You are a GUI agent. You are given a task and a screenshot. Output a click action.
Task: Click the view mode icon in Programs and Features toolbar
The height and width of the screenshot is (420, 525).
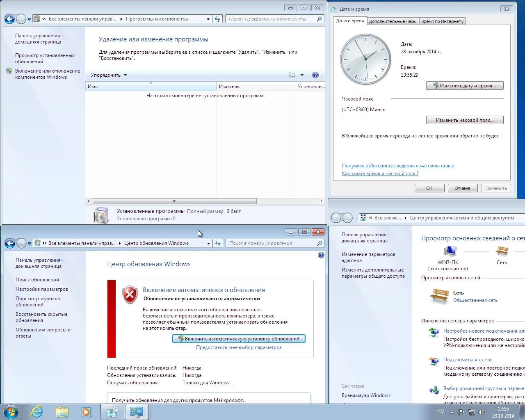pos(292,75)
